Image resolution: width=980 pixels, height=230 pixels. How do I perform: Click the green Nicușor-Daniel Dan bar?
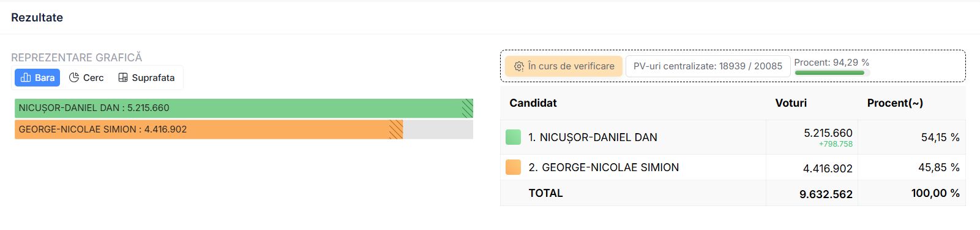tap(244, 108)
